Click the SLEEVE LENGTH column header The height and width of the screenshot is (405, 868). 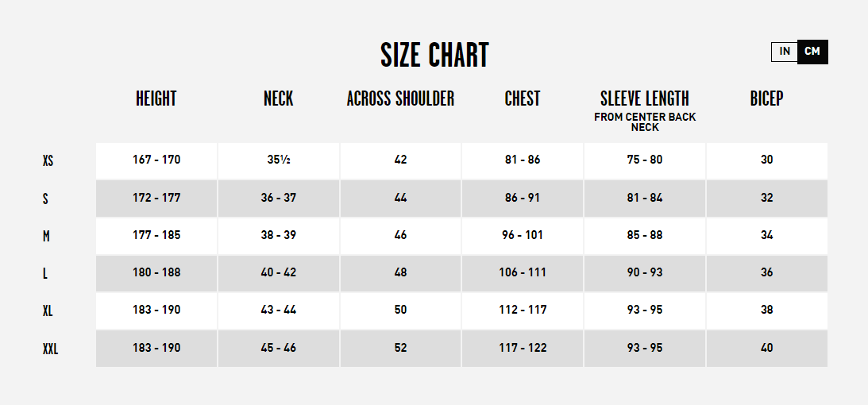(x=645, y=98)
